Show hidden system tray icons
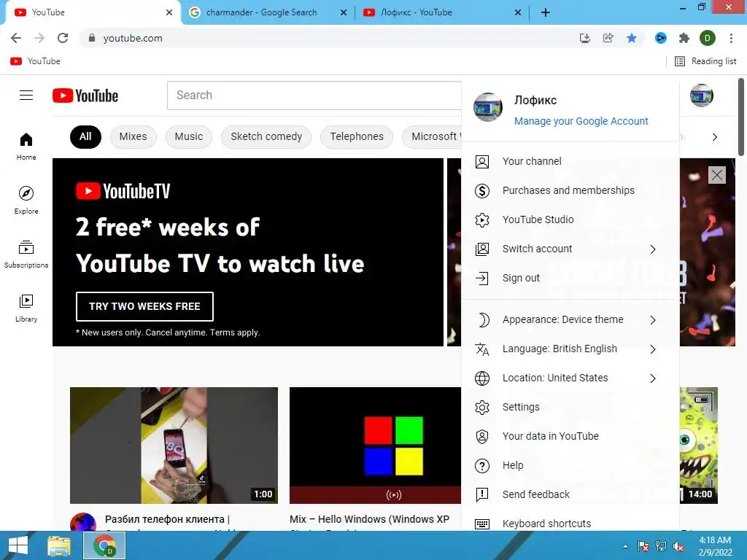 pyautogui.click(x=625, y=546)
